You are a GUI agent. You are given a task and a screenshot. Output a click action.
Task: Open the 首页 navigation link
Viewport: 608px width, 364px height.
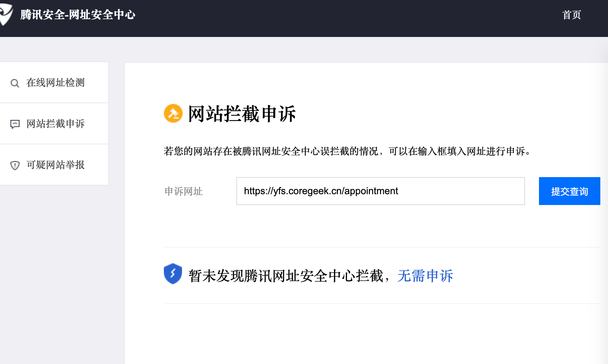tap(572, 15)
